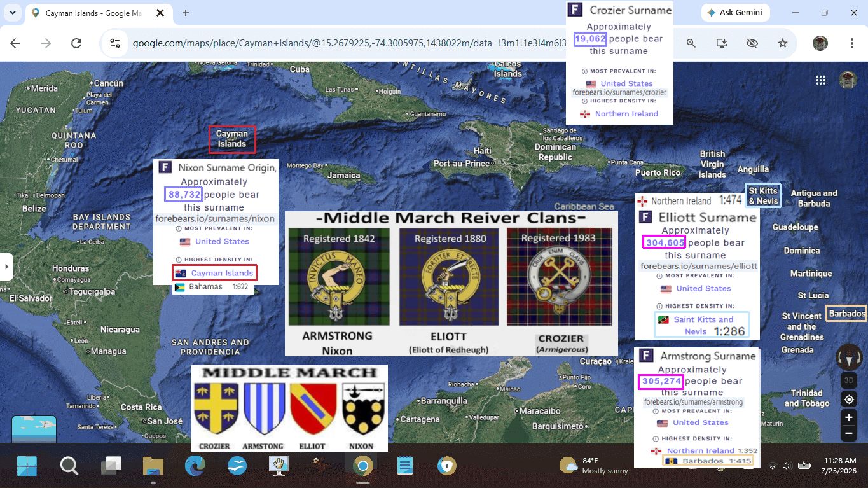The image size is (868, 488).
Task: Select Martinique on the map
Action: pyautogui.click(x=811, y=274)
